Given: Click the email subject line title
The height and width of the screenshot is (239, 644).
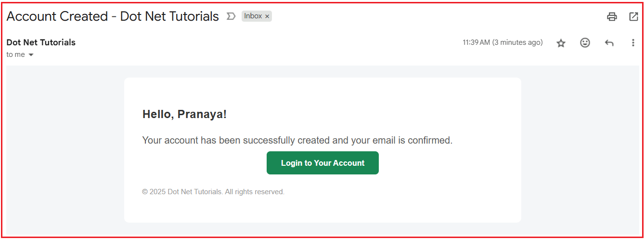Looking at the screenshot, I should tap(113, 16).
